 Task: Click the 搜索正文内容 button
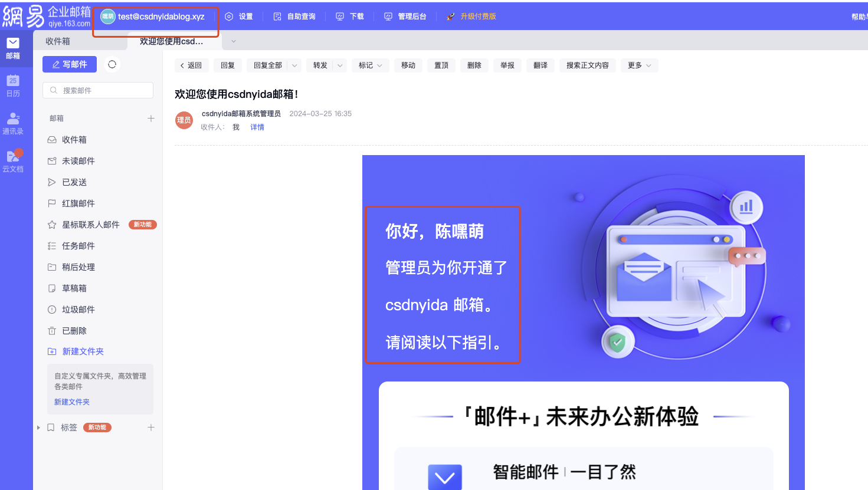588,65
